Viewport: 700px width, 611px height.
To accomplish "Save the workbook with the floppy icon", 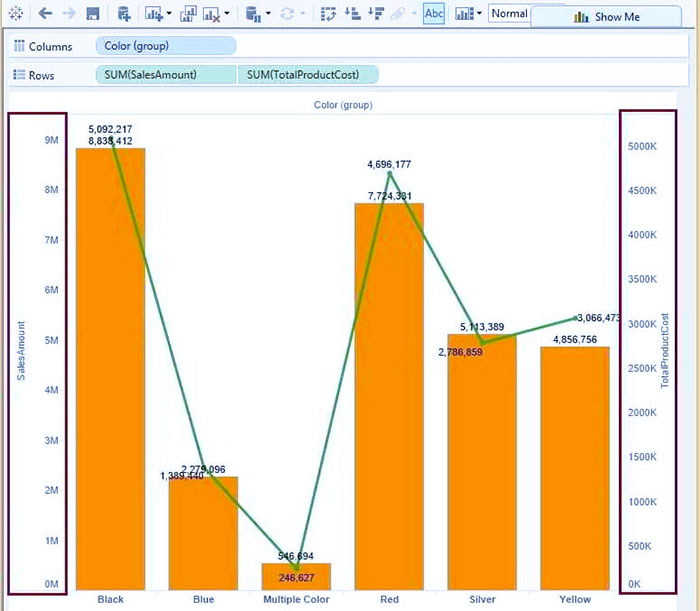I will [x=93, y=14].
